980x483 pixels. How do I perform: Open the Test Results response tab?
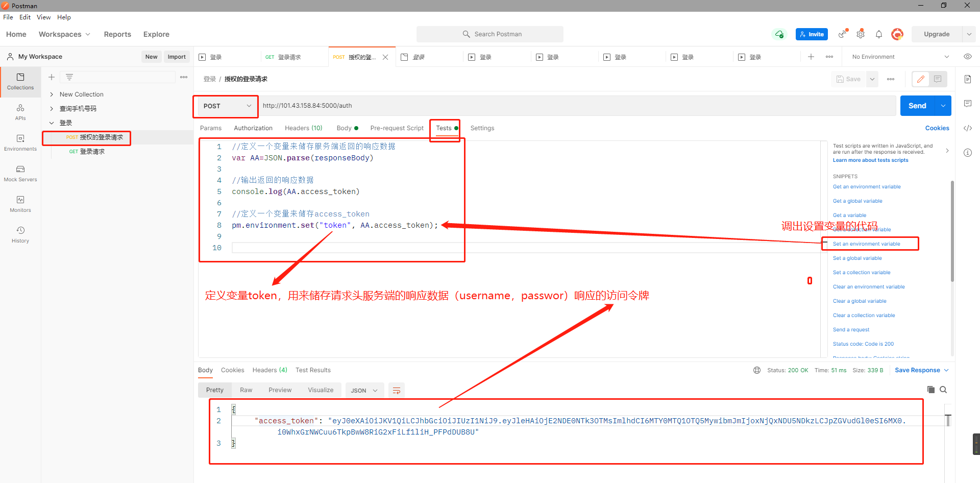coord(313,370)
